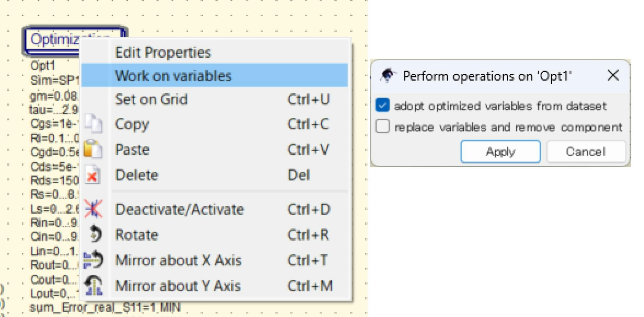Screen dimensions: 644x317
Task: Click the Mirror about Y Axis icon
Action: (94, 285)
